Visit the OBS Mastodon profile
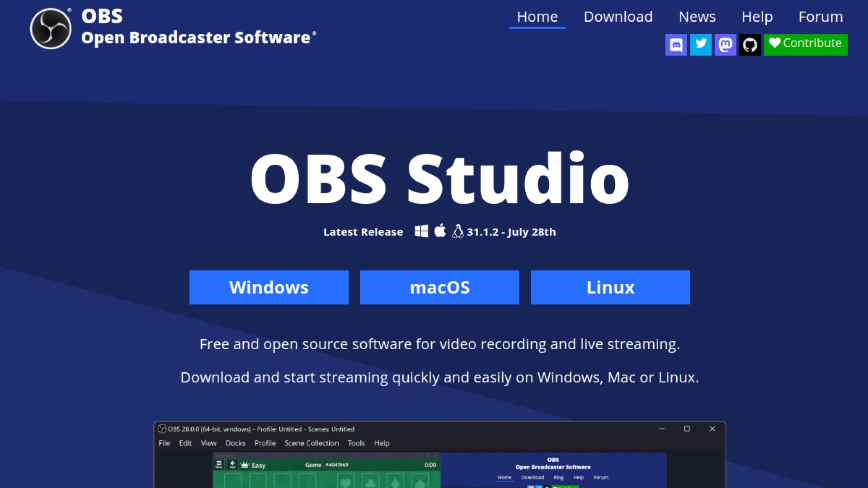The width and height of the screenshot is (868, 488). click(x=725, y=44)
